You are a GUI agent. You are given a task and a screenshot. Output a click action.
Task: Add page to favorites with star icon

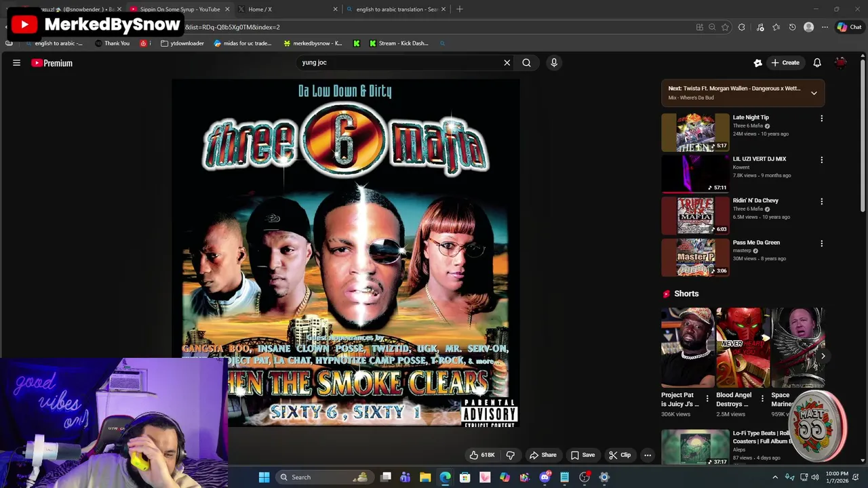pyautogui.click(x=725, y=27)
